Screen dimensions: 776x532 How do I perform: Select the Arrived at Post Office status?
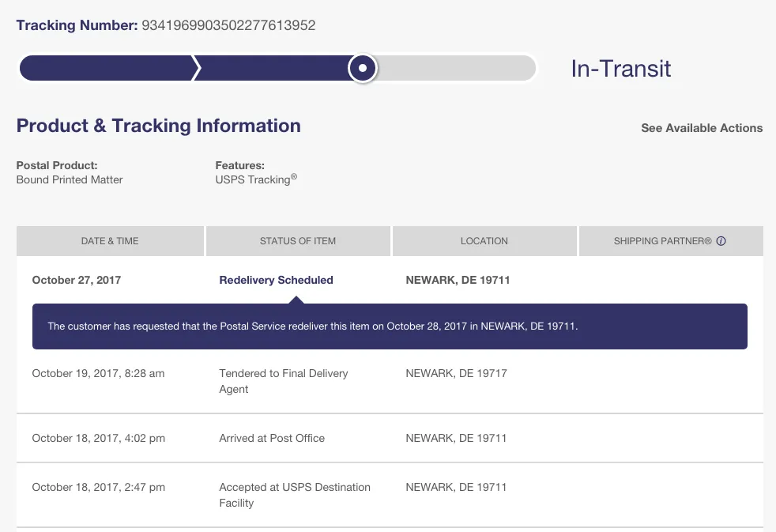(272, 438)
